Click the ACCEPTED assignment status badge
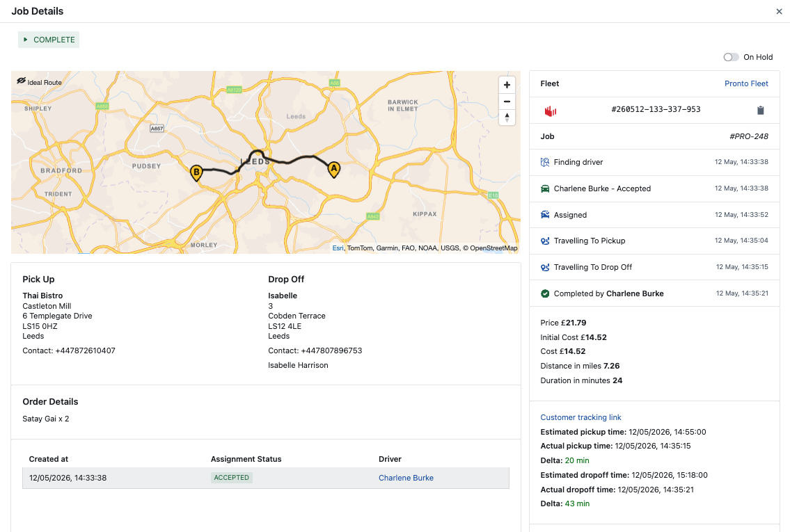The image size is (790, 532). tap(231, 478)
